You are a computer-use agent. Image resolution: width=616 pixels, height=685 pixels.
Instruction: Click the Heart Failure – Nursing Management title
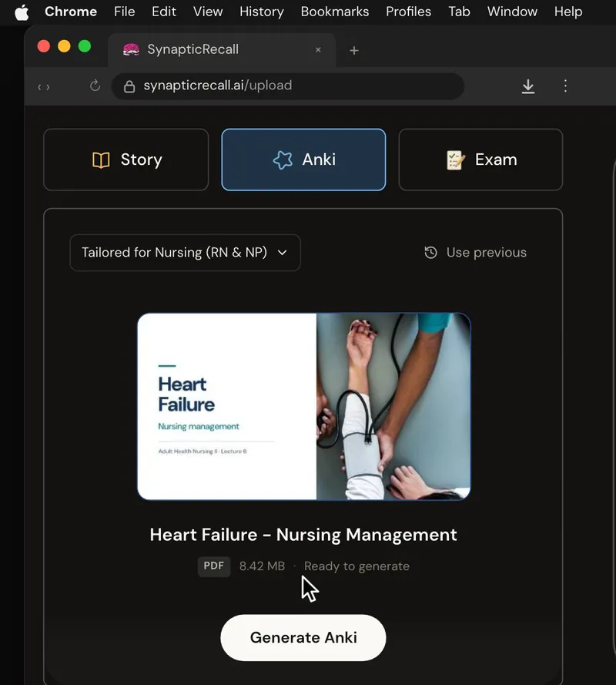(x=303, y=535)
